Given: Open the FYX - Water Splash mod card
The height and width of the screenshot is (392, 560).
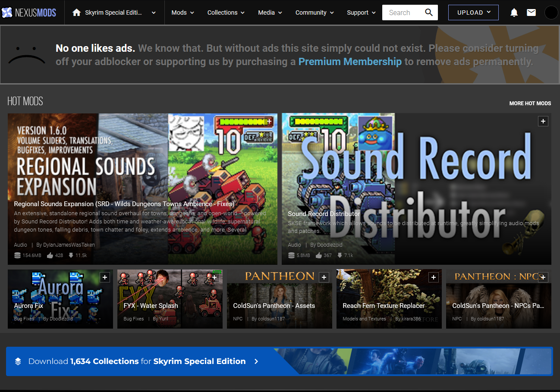Looking at the screenshot, I should click(x=170, y=299).
